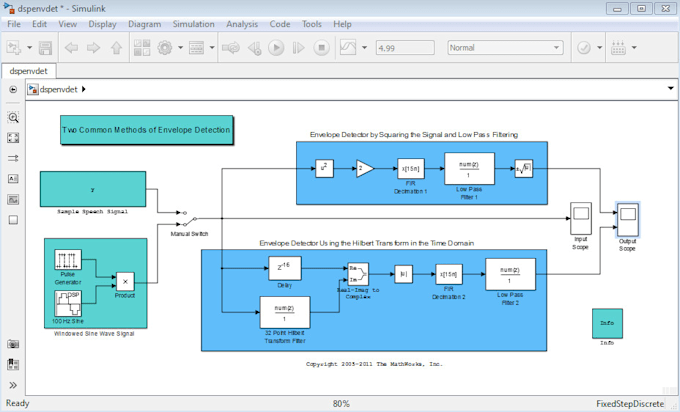The height and width of the screenshot is (412, 680).
Task: Select the dspenvdet model tab
Action: [x=29, y=71]
